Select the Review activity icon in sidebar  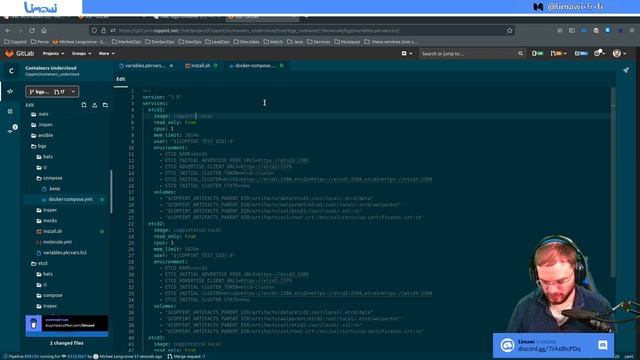(x=10, y=111)
